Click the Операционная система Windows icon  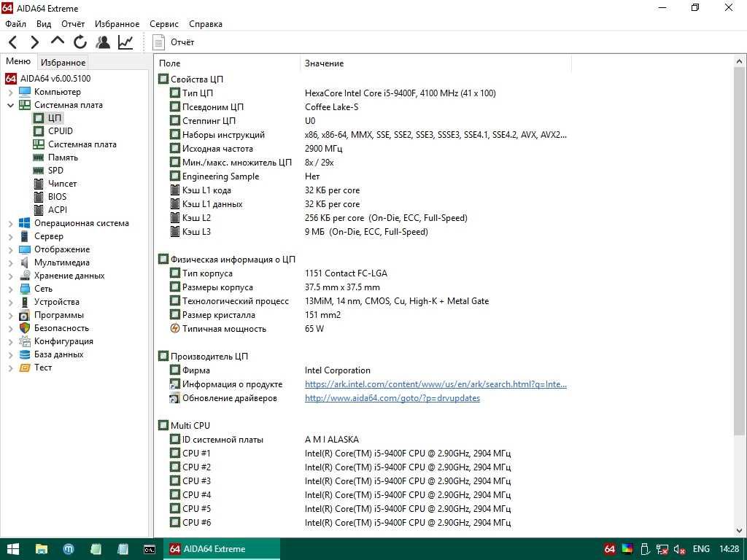click(25, 223)
